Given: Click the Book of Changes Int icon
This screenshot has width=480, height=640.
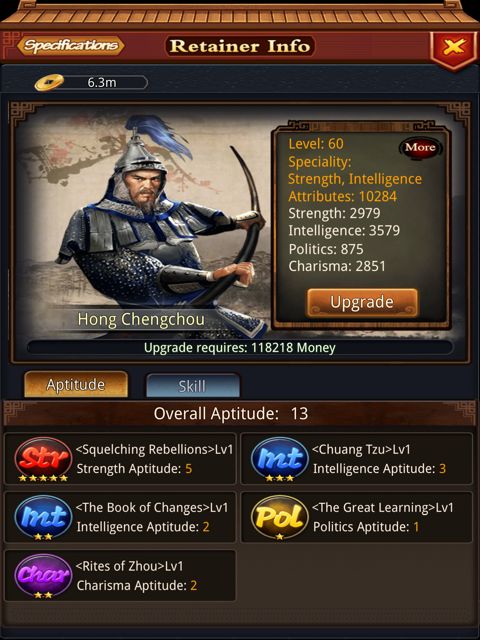Looking at the screenshot, I should point(44,515).
